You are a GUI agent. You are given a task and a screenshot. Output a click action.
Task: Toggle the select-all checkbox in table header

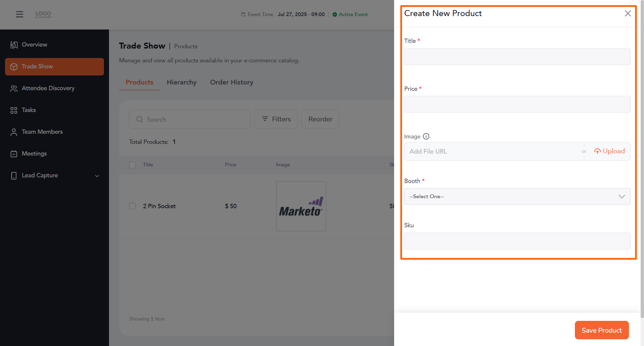point(132,165)
